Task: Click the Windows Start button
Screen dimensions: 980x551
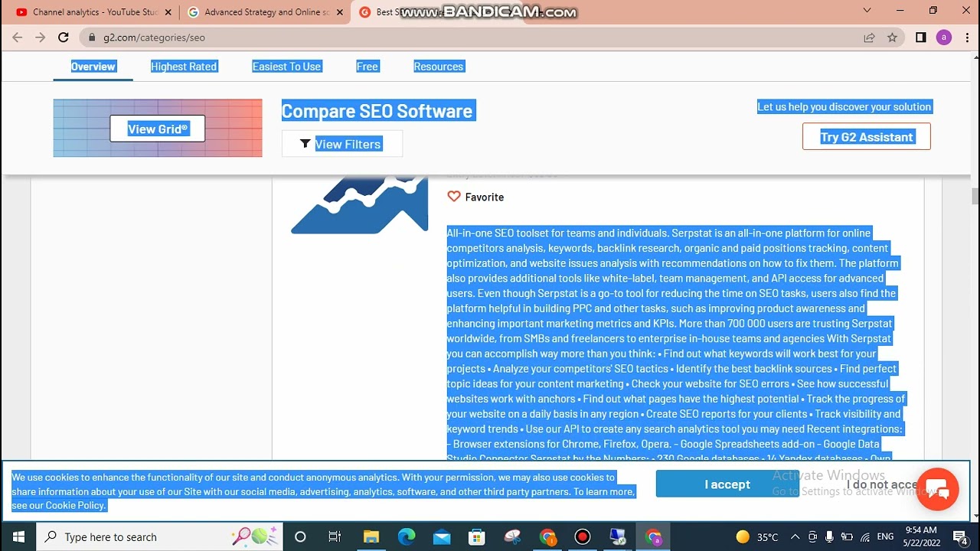Action: 18,536
